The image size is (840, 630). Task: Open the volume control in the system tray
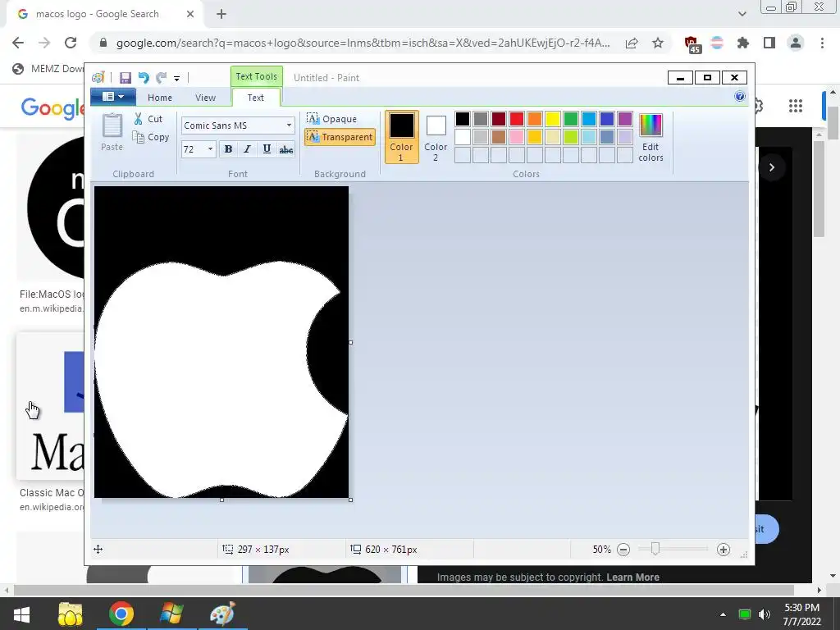pyautogui.click(x=765, y=614)
